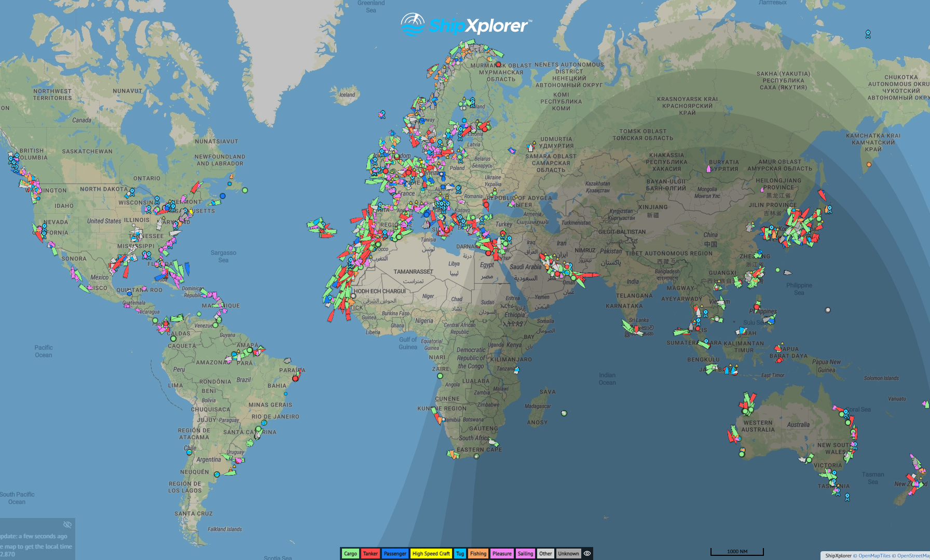
Task: Toggle the Fishing vessel filter
Action: [x=478, y=553]
